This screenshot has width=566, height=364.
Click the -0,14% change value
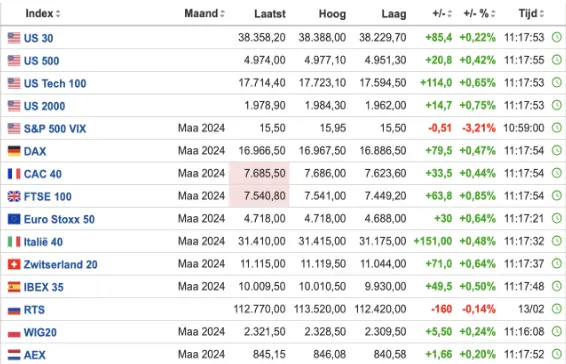coord(479,309)
